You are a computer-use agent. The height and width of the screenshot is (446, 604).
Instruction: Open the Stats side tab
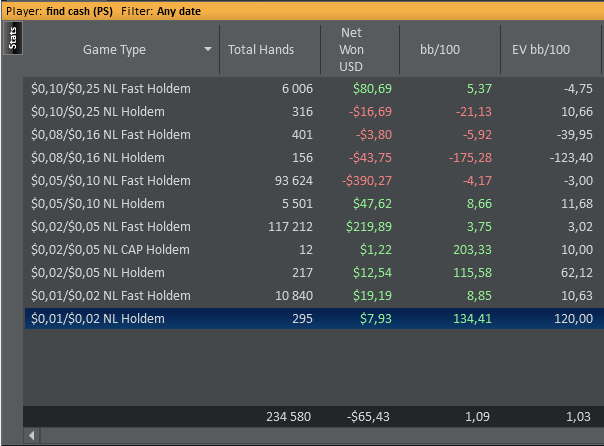(x=12, y=39)
